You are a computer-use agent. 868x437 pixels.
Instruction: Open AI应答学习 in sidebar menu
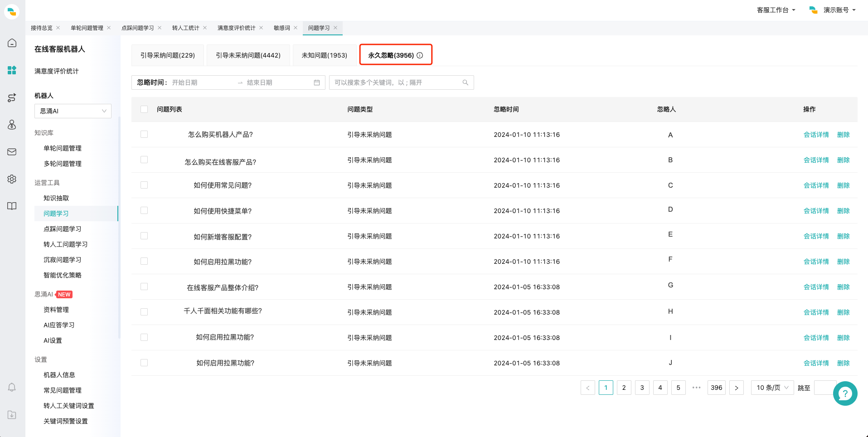[59, 325]
